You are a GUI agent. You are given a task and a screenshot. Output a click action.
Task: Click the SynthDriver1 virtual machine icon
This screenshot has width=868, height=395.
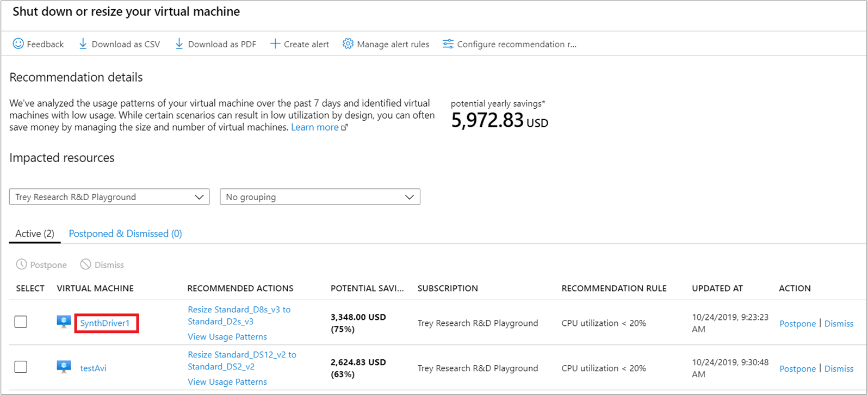64,322
